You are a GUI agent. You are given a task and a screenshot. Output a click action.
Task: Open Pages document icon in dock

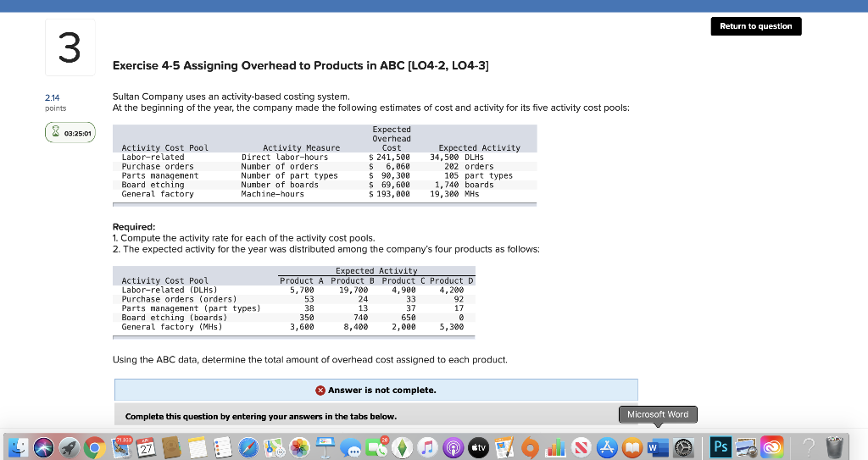click(x=504, y=447)
